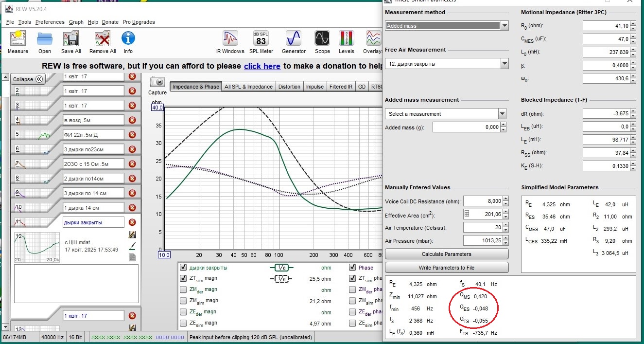Click the R0 (ohm) spinner arrows
The height and width of the screenshot is (344, 644).
634,26
